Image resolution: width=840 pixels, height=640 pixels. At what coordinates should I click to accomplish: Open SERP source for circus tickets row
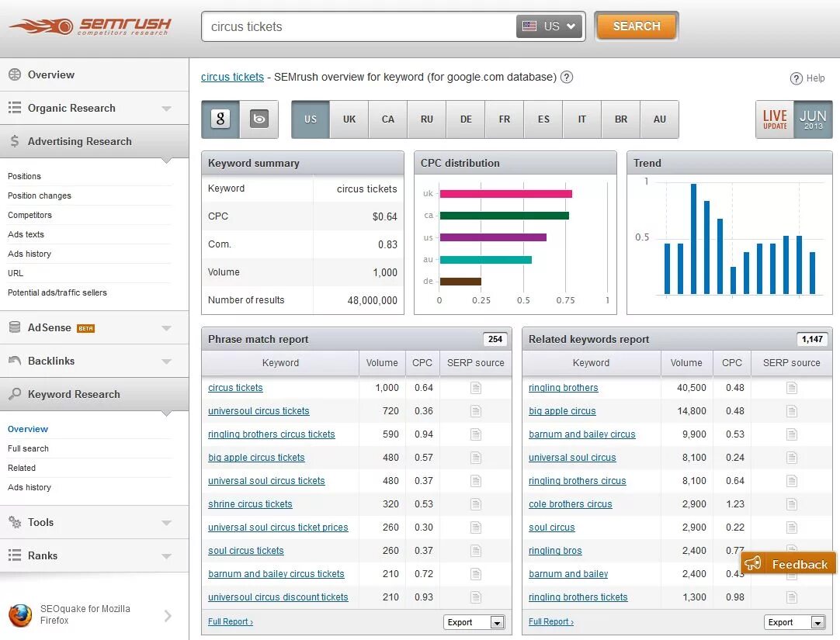pyautogui.click(x=476, y=388)
